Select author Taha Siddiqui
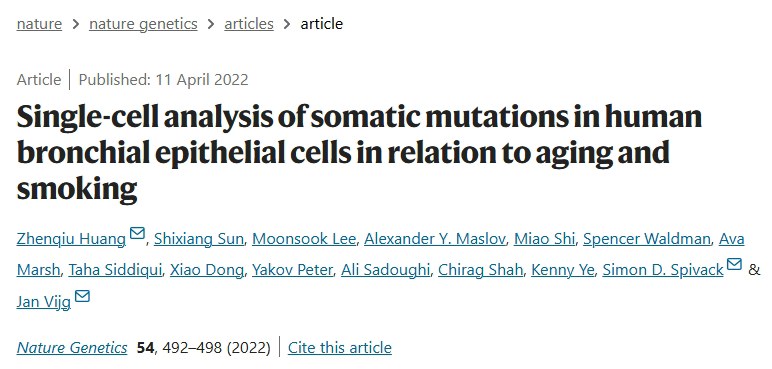This screenshot has width=772, height=369. [115, 270]
